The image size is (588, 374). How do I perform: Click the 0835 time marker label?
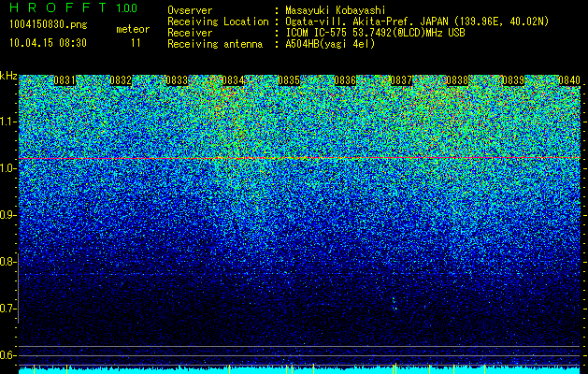tap(289, 80)
